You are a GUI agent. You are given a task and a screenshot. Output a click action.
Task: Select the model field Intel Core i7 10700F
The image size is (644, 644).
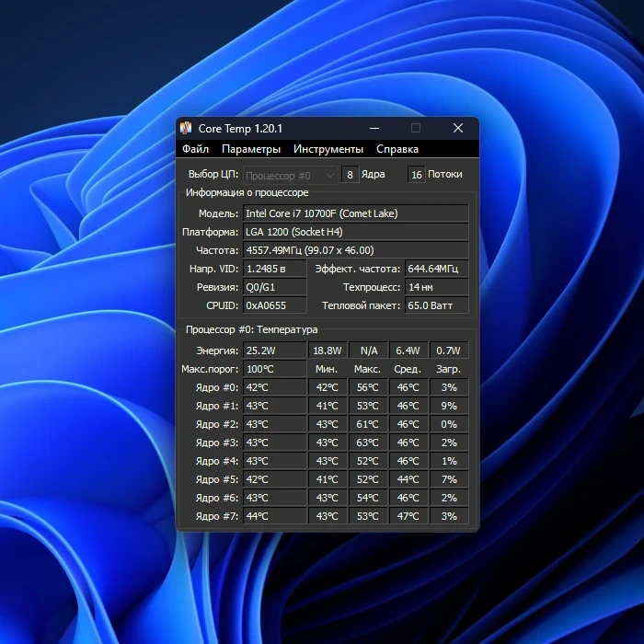pyautogui.click(x=356, y=213)
